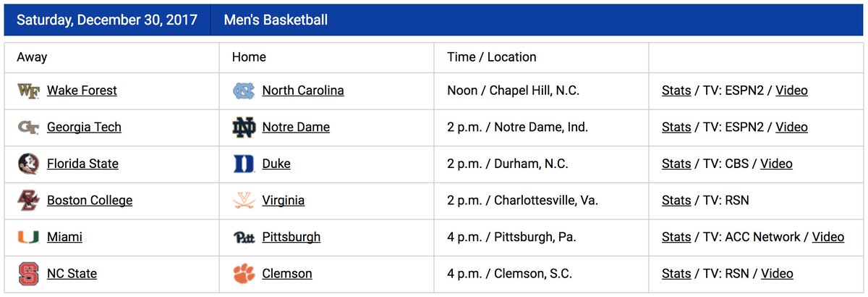This screenshot has width=868, height=297.
Task: Click the Miami U logo icon
Action: click(28, 237)
